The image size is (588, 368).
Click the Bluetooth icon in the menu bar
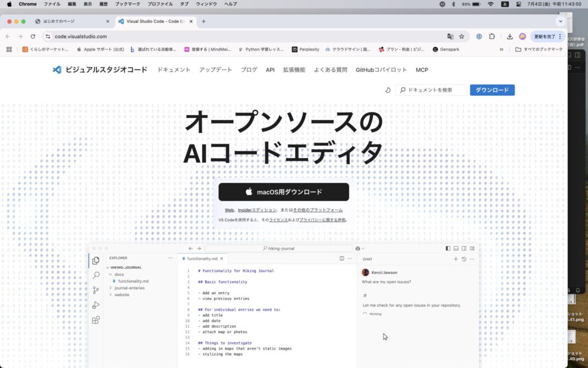pos(453,4)
